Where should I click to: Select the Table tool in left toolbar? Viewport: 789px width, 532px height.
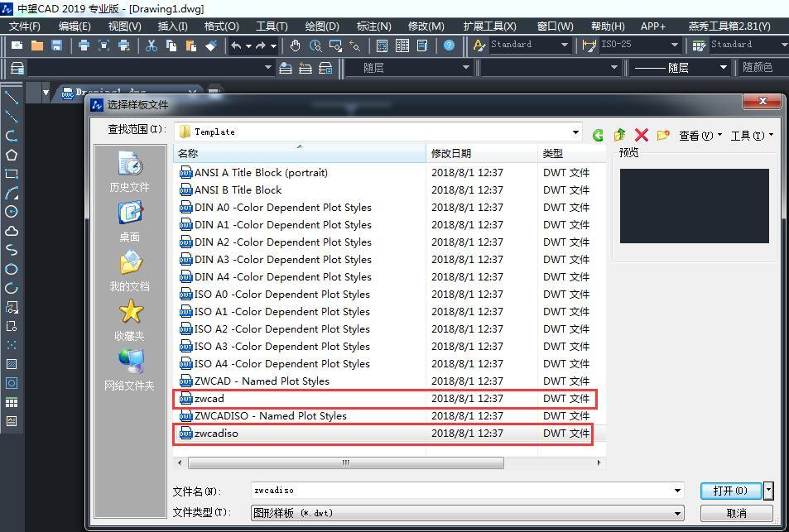point(11,402)
